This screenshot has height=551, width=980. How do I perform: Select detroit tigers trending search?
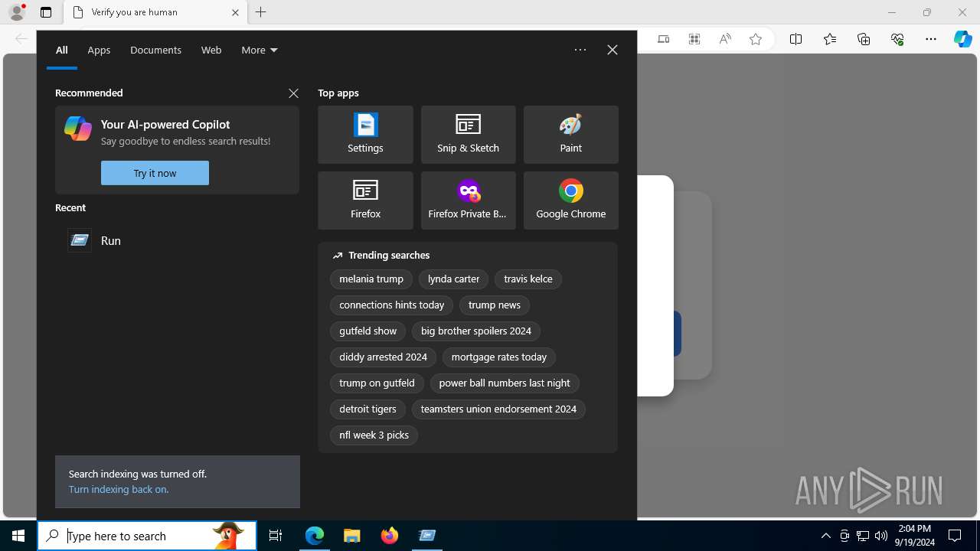point(367,409)
